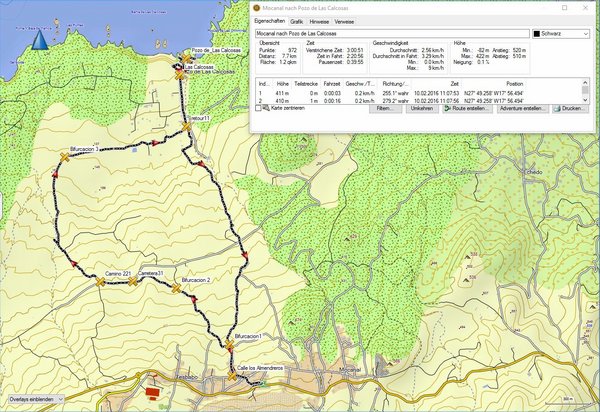Open the Overlays einblenden dropdown
The width and height of the screenshot is (600, 412).
coord(32,398)
